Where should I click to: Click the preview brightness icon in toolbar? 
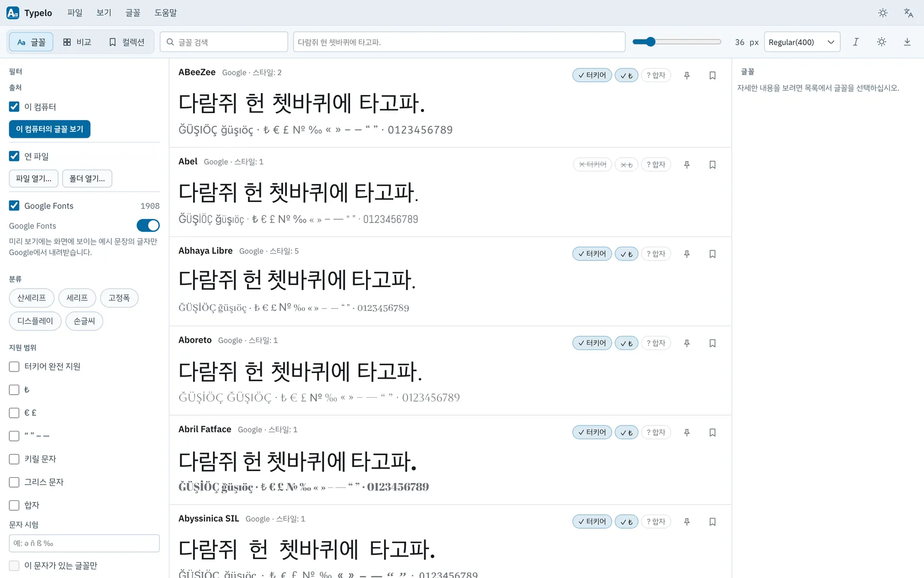tap(881, 42)
